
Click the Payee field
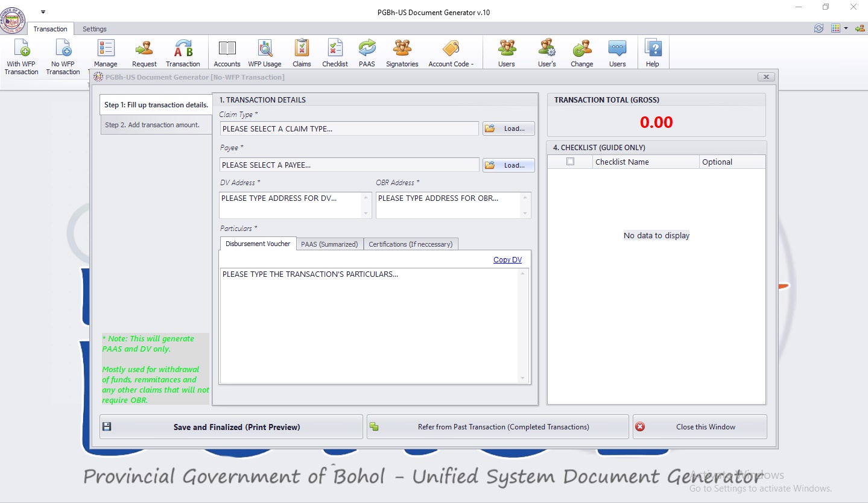point(349,165)
